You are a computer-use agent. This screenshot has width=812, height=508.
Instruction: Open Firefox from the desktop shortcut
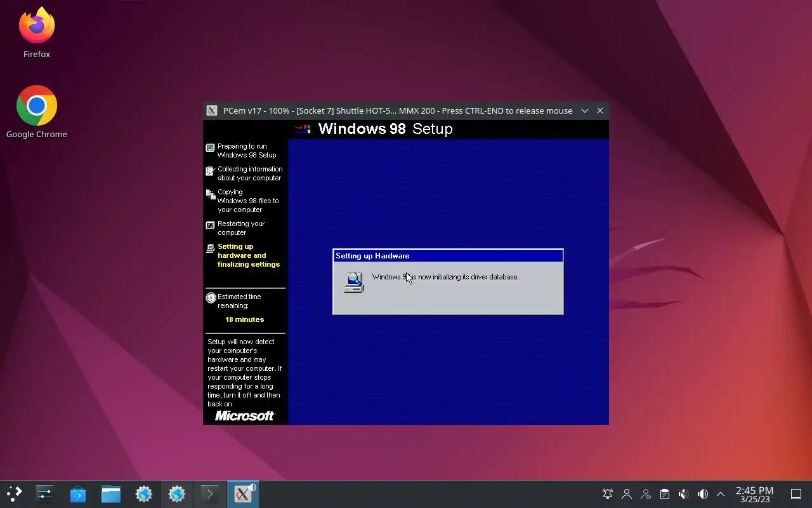[x=37, y=33]
